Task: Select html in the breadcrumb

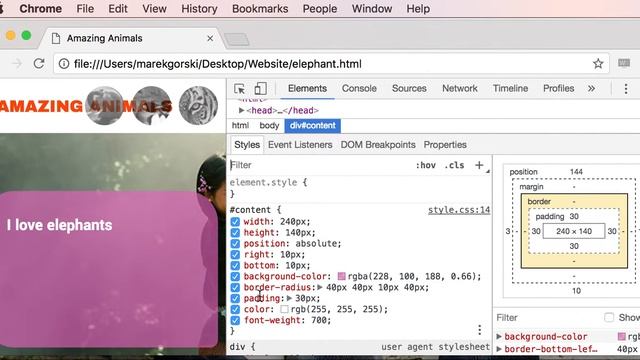Action: [240, 126]
